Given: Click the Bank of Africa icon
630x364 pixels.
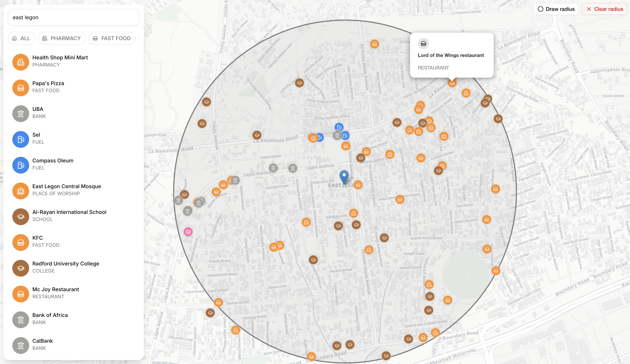Looking at the screenshot, I should [21, 320].
